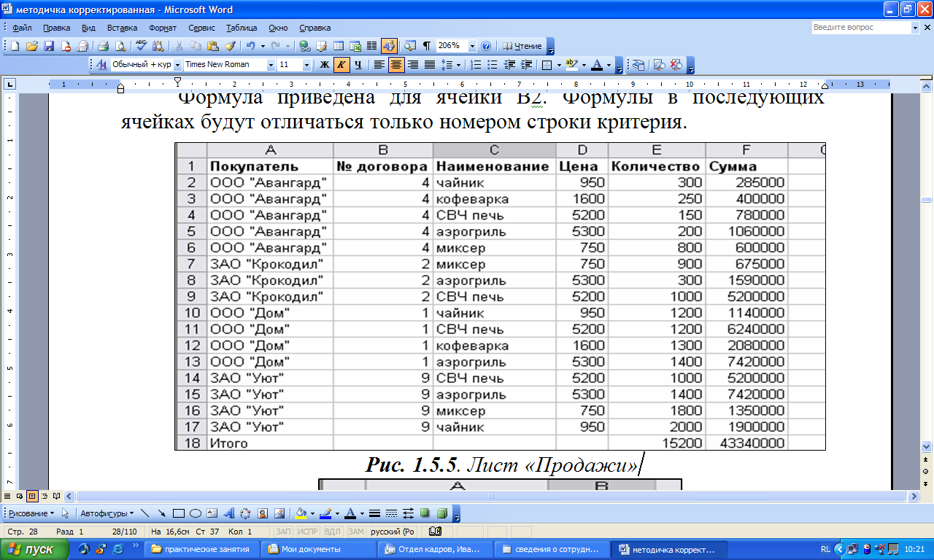The height and width of the screenshot is (560, 934).
Task: Toggle Underline (Ч) formatting
Action: [x=358, y=65]
